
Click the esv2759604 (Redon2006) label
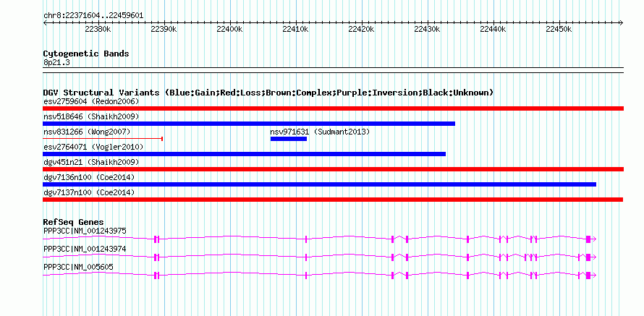[91, 101]
